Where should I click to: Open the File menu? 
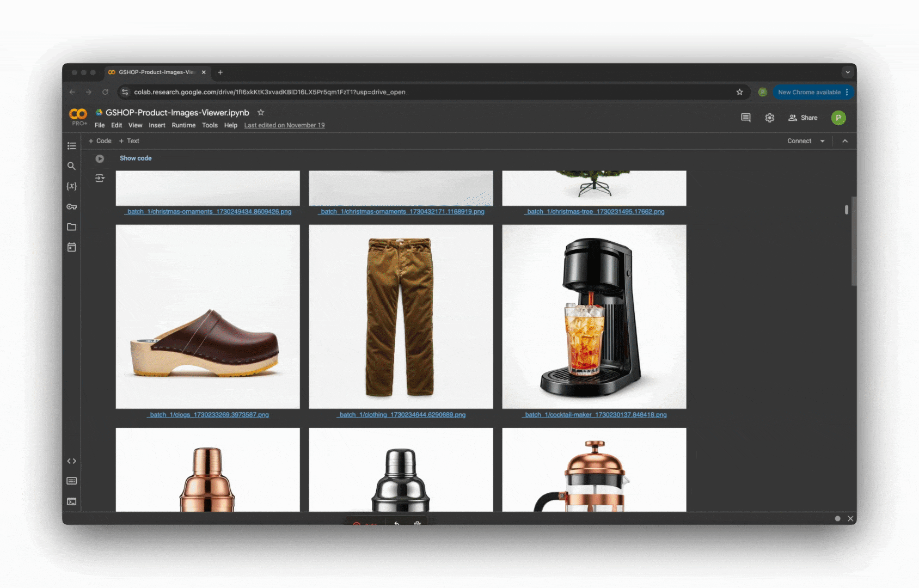100,125
